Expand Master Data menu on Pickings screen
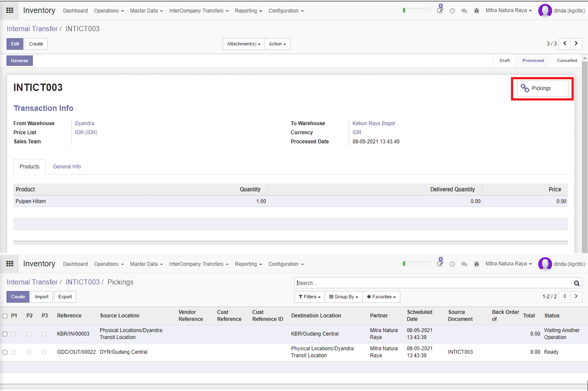Screen dimensions: 588x391 click(x=146, y=264)
